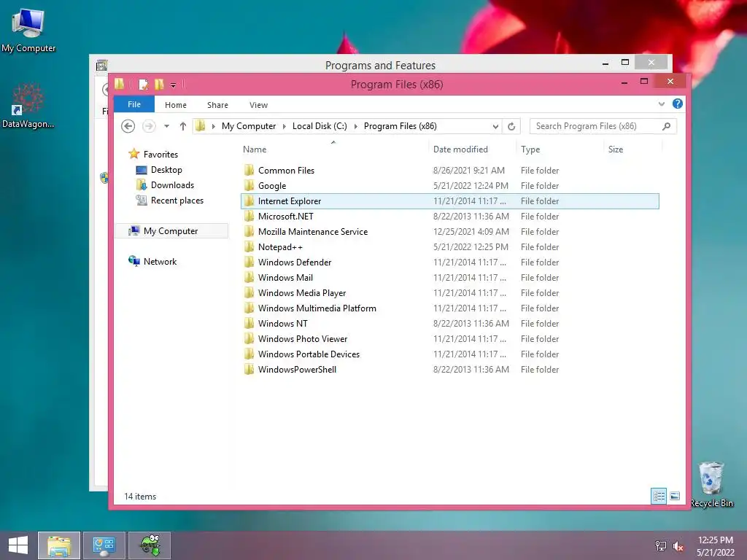This screenshot has height=560, width=747.
Task: Expand the ribbon with the chevron
Action: click(x=661, y=104)
